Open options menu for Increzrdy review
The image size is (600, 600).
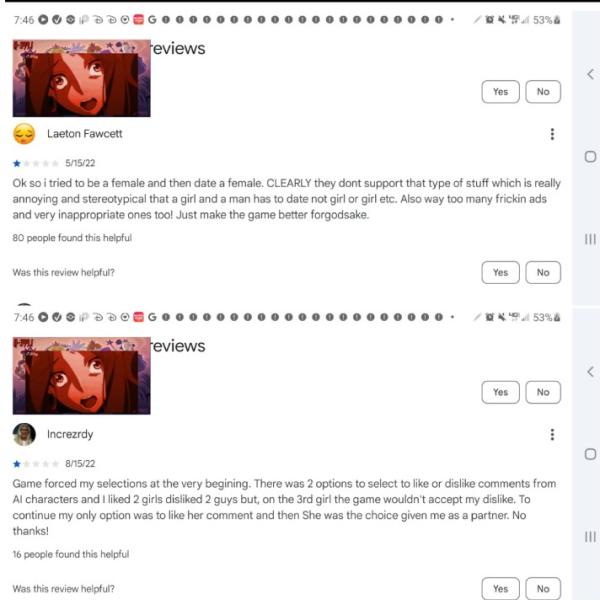coord(552,434)
